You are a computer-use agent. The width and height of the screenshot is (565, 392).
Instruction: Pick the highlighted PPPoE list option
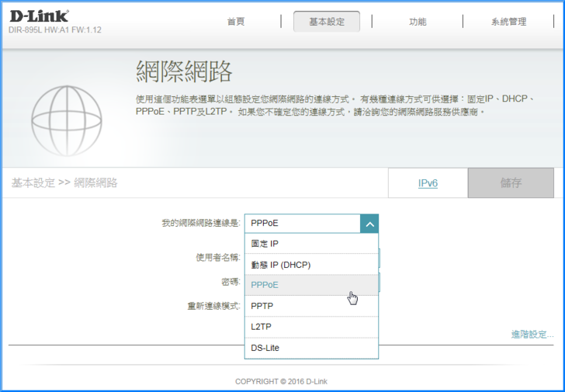pyautogui.click(x=311, y=285)
